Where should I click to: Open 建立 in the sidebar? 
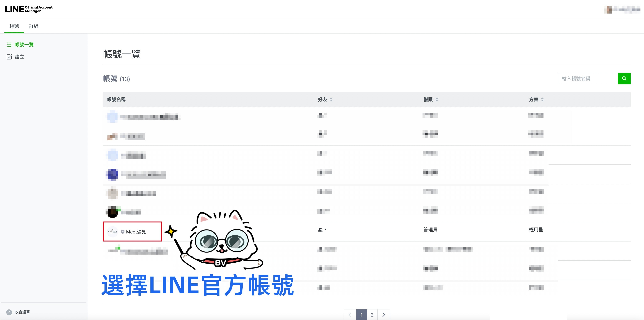coord(20,57)
